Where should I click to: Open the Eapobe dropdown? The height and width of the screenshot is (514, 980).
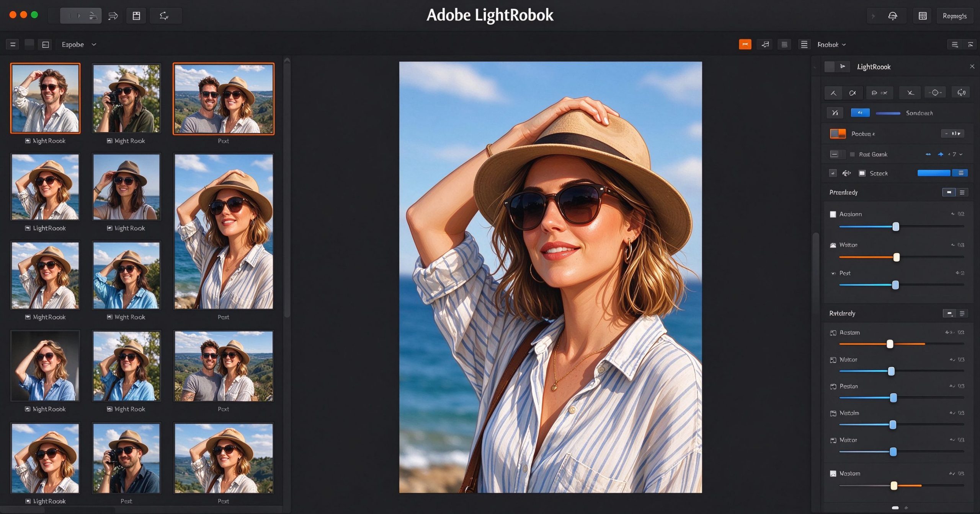[x=79, y=44]
